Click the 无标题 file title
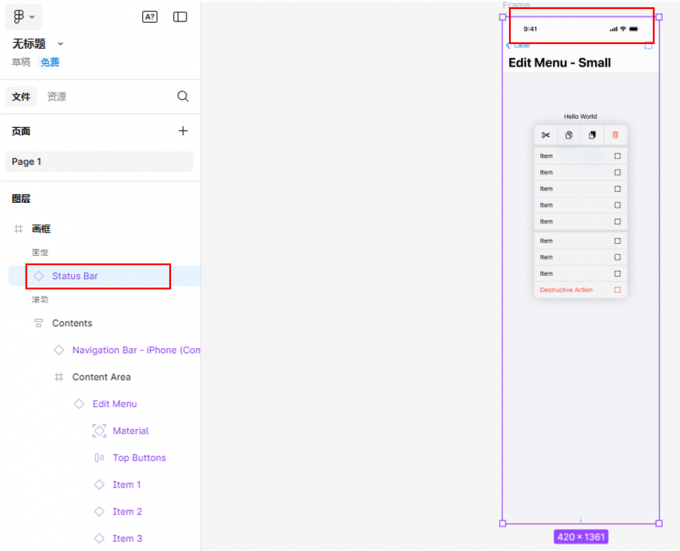This screenshot has height=551, width=680. [29, 44]
